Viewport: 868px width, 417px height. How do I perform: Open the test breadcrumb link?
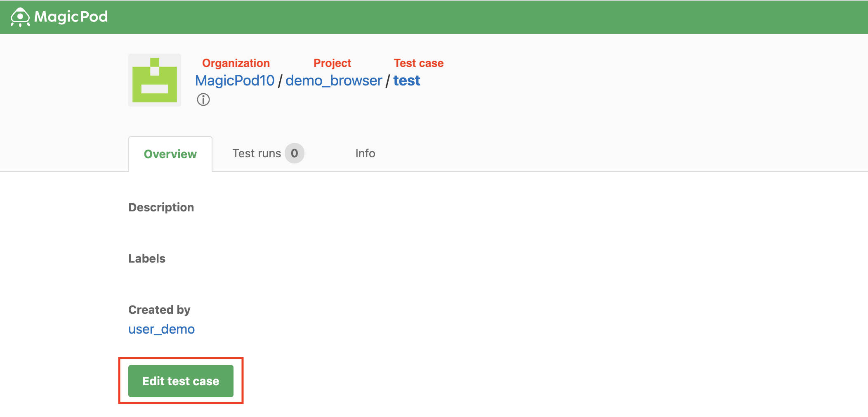click(x=407, y=81)
